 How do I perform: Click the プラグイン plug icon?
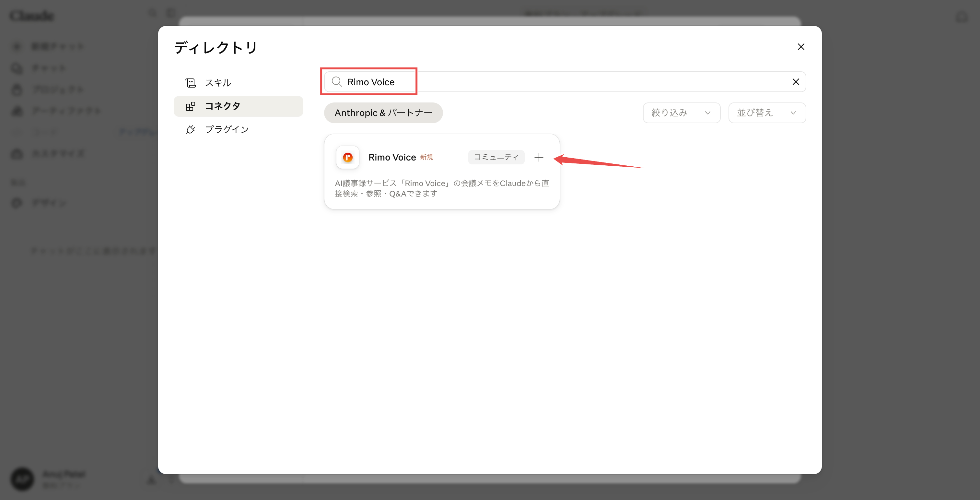point(190,129)
